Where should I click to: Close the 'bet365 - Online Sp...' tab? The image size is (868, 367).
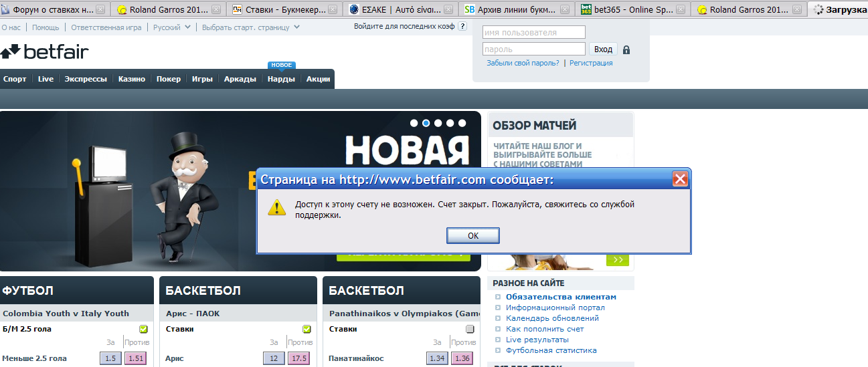681,10
